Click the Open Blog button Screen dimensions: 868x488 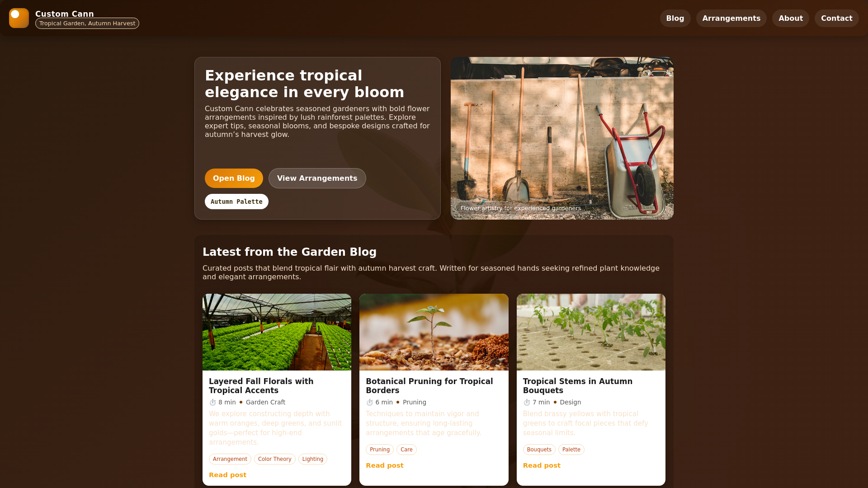coord(234,178)
